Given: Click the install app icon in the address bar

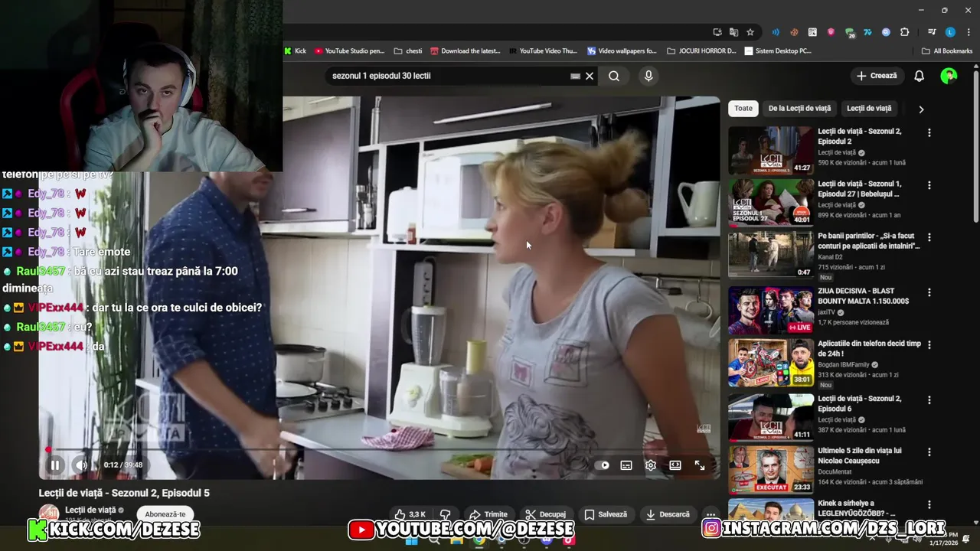Looking at the screenshot, I should click(x=717, y=32).
